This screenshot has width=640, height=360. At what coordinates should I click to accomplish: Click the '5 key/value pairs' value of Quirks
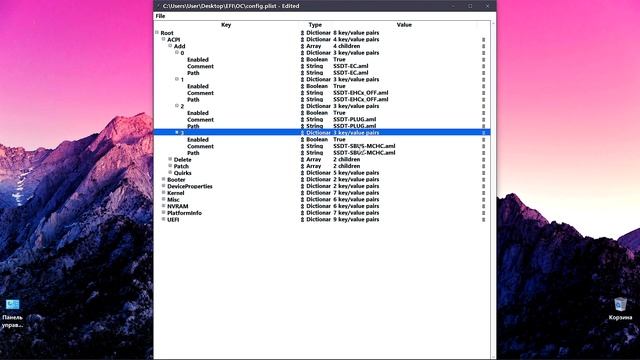[356, 173]
